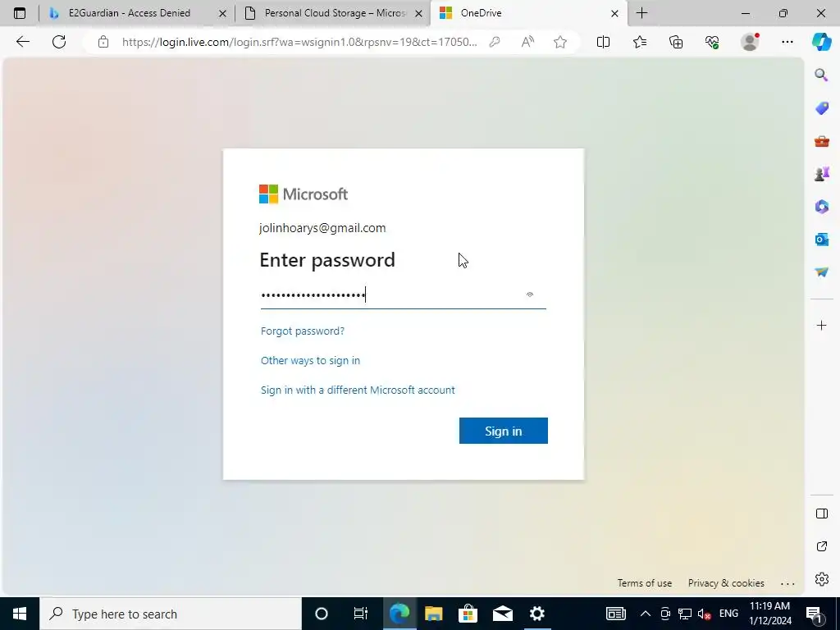Click the Sign in button
The height and width of the screenshot is (630, 840).
click(503, 431)
